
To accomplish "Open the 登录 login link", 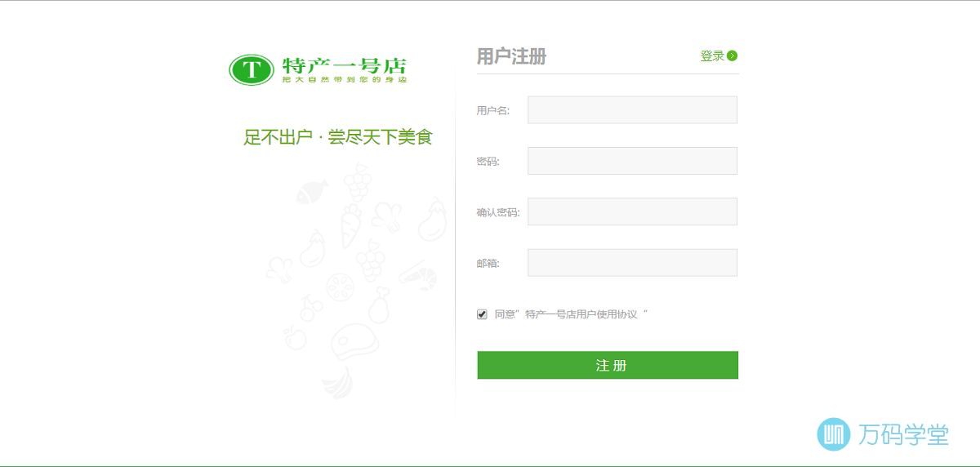I will click(712, 56).
